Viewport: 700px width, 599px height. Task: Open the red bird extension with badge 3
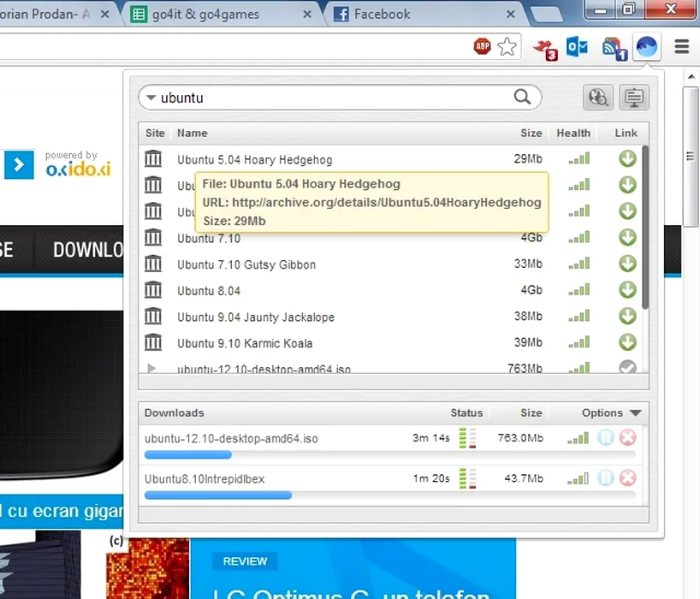pos(544,49)
